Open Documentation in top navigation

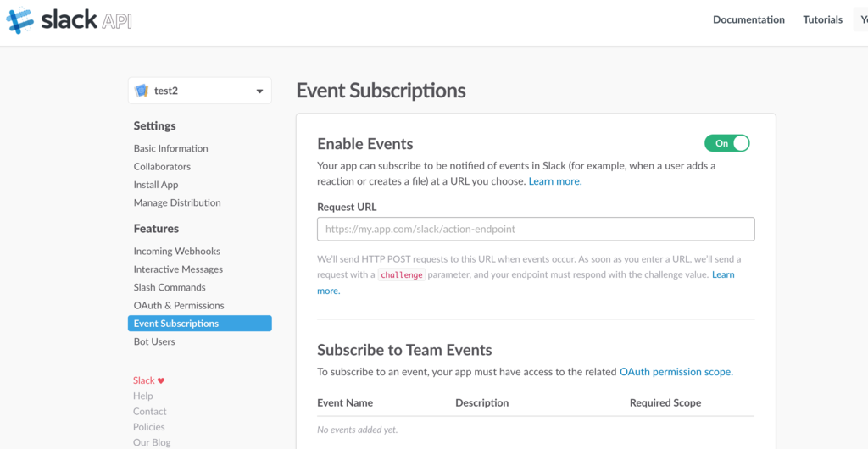click(748, 19)
